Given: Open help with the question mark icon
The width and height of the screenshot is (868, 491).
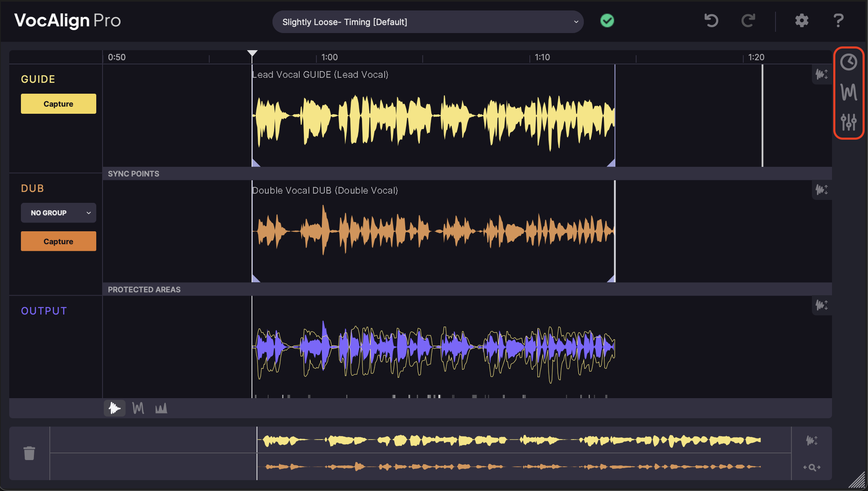Looking at the screenshot, I should coord(838,20).
